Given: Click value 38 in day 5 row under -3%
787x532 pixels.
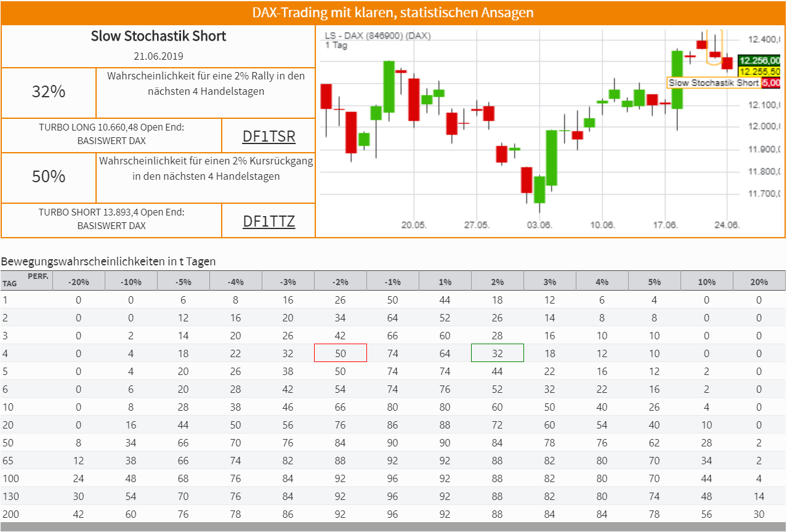Looking at the screenshot, I should pos(288,371).
